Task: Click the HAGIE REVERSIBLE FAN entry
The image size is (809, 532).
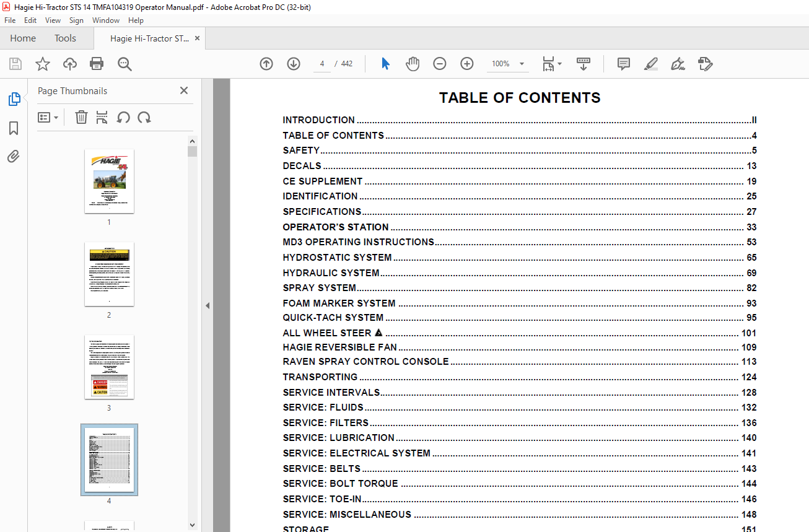Action: tap(520, 347)
